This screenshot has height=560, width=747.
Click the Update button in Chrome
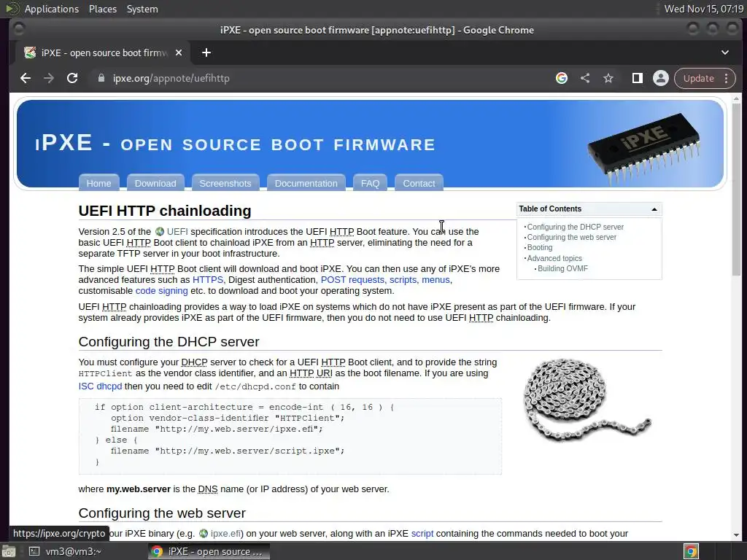pos(698,78)
